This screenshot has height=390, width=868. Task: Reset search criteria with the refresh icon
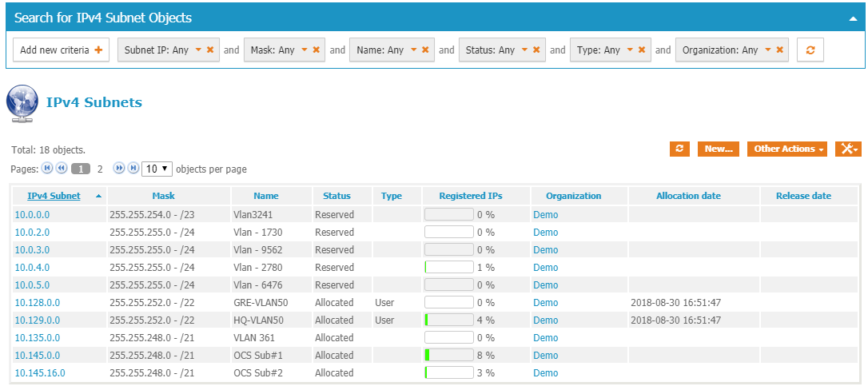[810, 50]
